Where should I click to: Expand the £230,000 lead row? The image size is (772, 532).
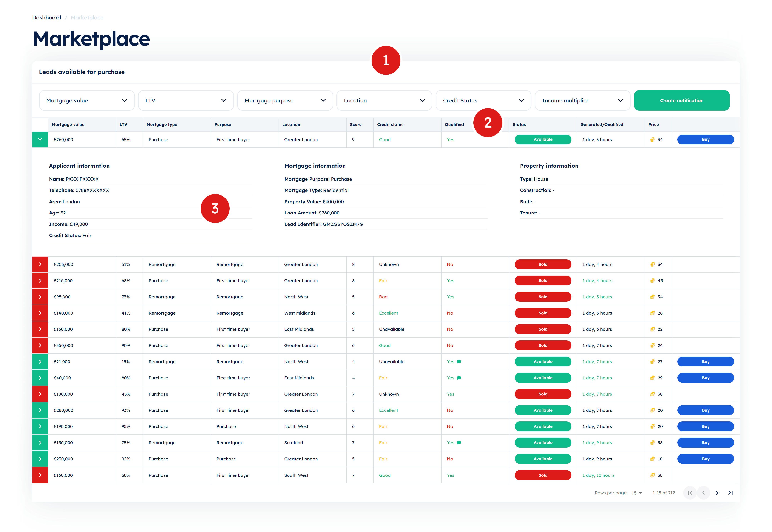click(x=40, y=459)
